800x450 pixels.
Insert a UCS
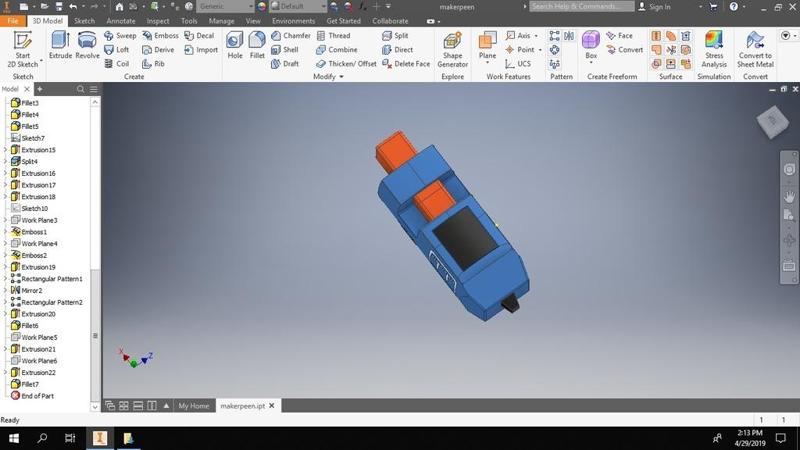518,64
